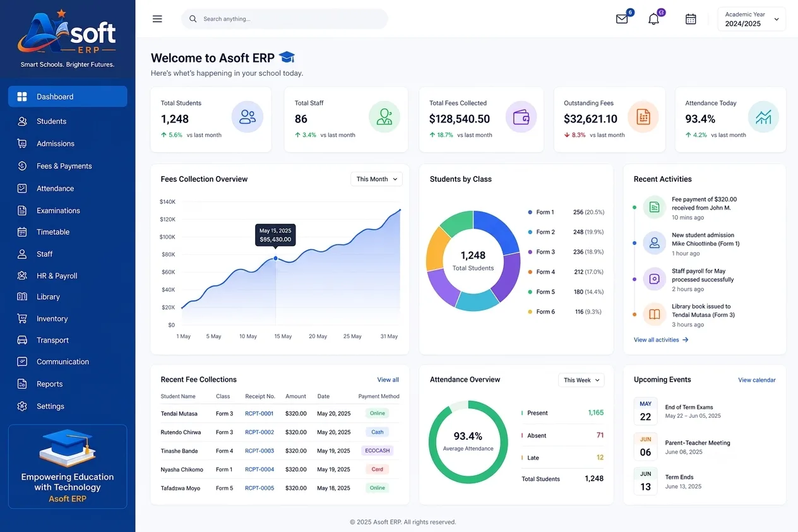Open receipt RCPT-0001

click(x=259, y=413)
